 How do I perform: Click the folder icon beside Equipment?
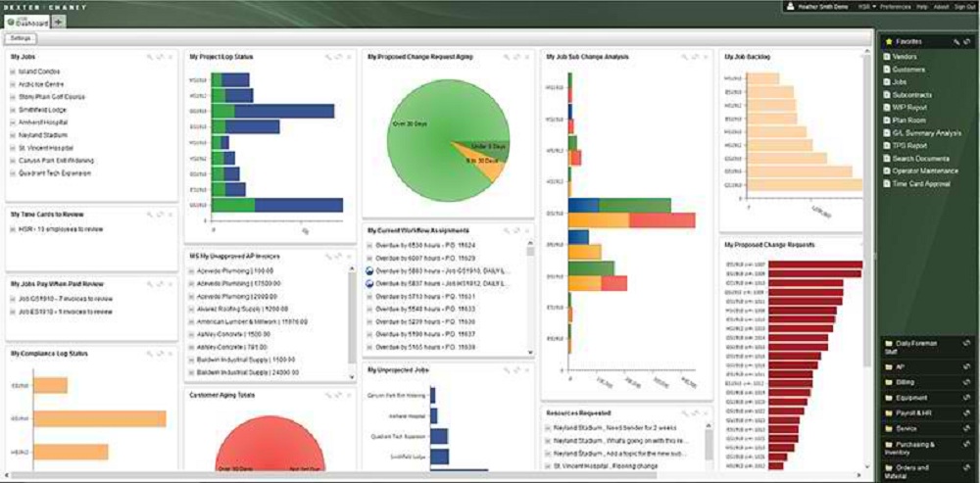(x=888, y=398)
